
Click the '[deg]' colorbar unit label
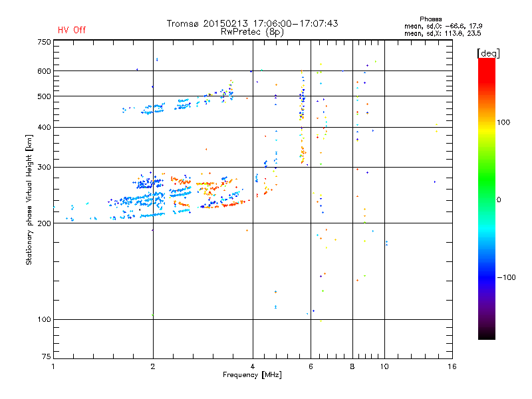pos(488,53)
